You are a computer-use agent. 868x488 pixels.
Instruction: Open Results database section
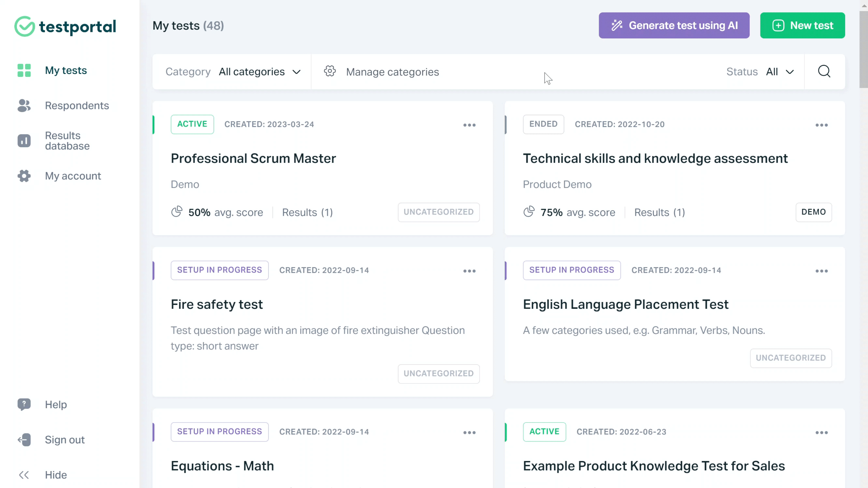(x=67, y=141)
